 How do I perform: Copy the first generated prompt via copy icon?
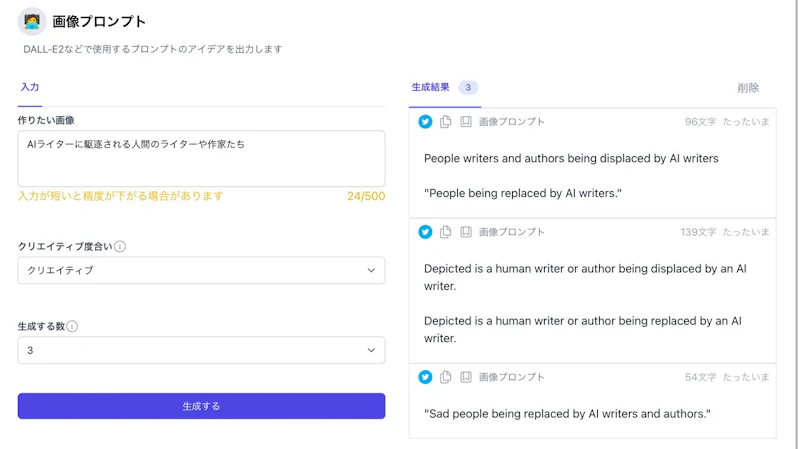click(446, 122)
